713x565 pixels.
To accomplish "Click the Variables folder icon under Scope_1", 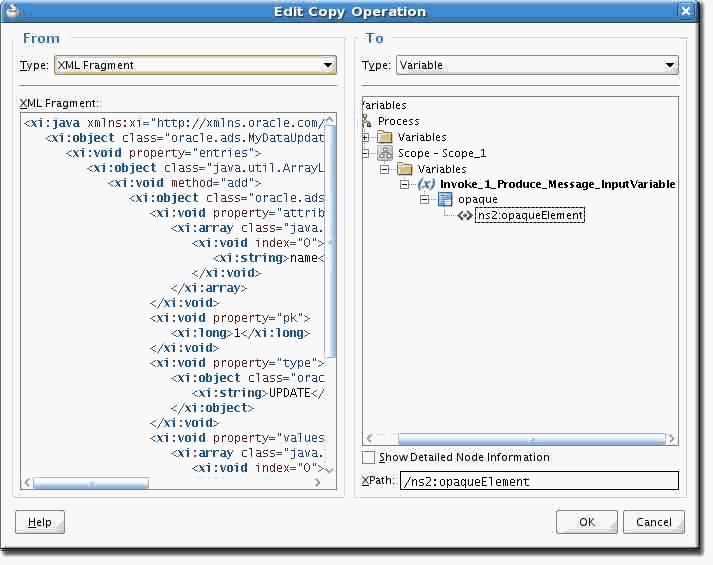I will point(405,169).
